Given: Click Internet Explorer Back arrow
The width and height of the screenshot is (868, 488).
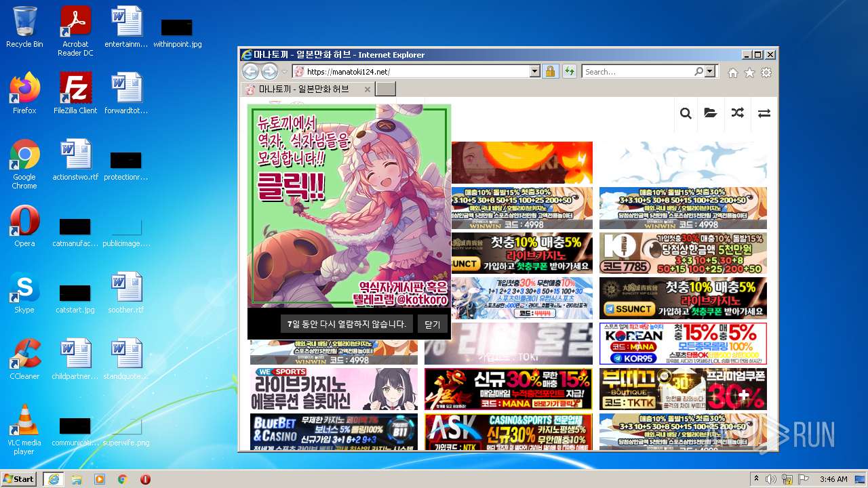Looking at the screenshot, I should 250,71.
